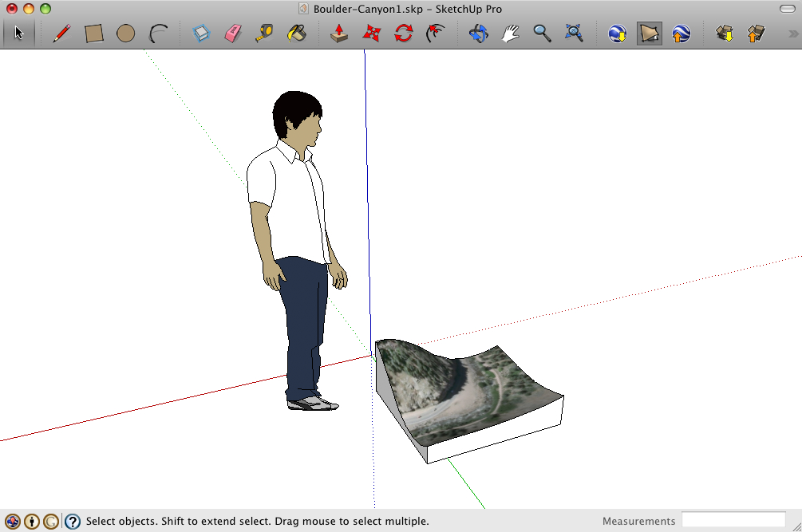Image resolution: width=802 pixels, height=532 pixels.
Task: Pick the Pan hand tool
Action: tap(511, 33)
